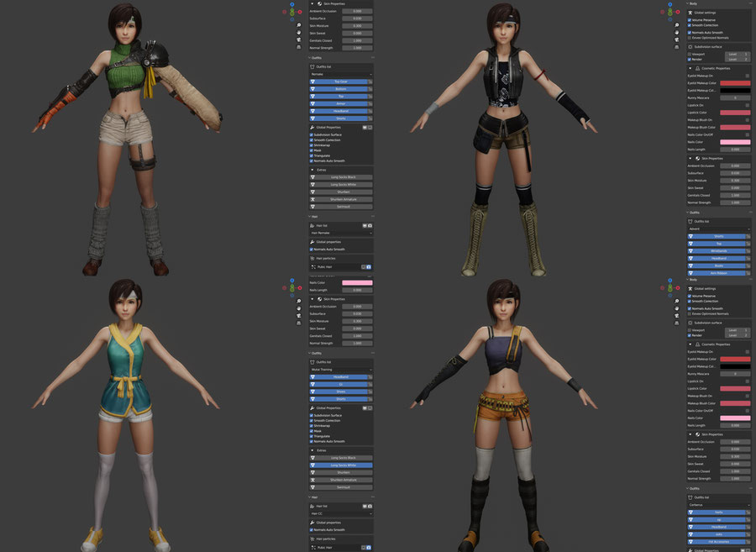Click Viewport Level field in Advent panel
The width and height of the screenshot is (756, 552).
(x=738, y=54)
